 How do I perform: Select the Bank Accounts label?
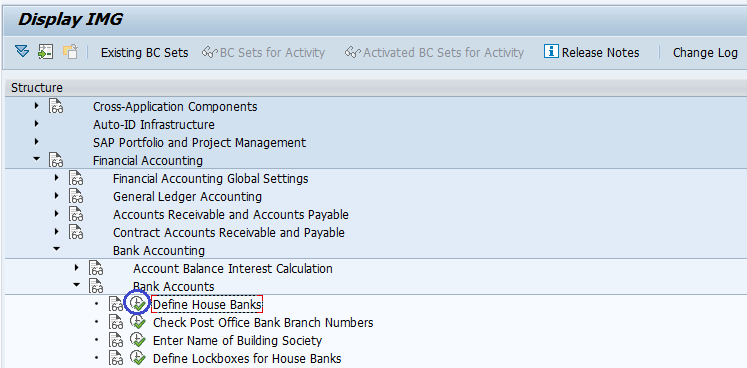[x=173, y=286]
